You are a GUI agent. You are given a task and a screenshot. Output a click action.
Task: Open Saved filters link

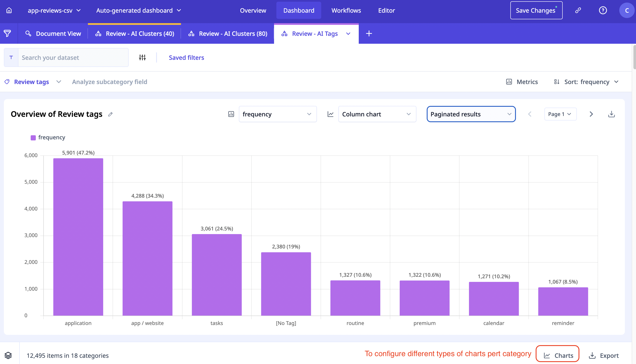(x=186, y=57)
